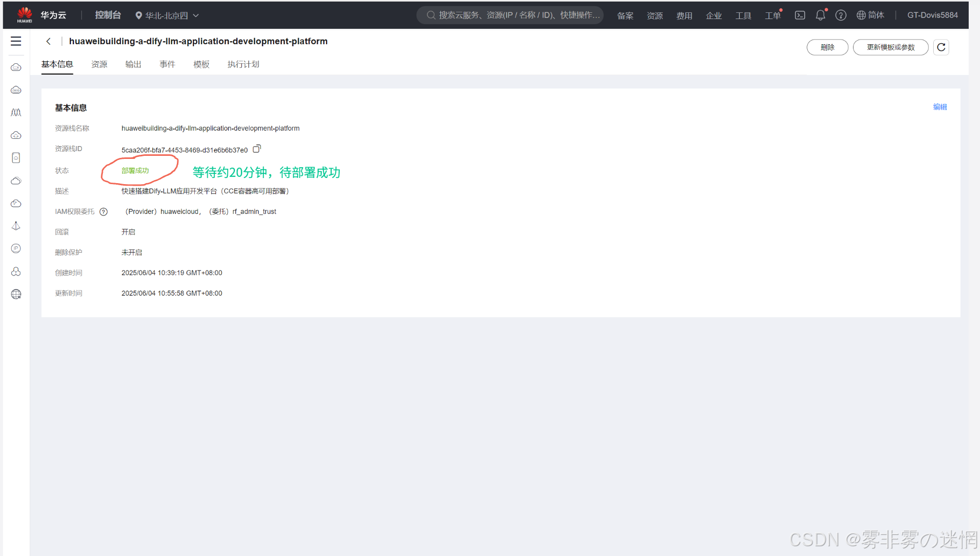The width and height of the screenshot is (980, 556).
Task: Open the 工单 header menu
Action: click(x=773, y=16)
